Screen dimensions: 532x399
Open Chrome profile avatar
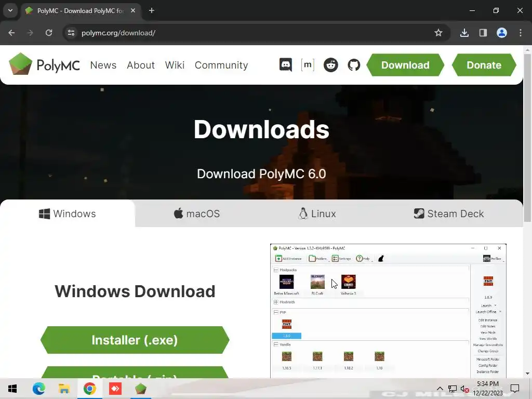point(501,33)
